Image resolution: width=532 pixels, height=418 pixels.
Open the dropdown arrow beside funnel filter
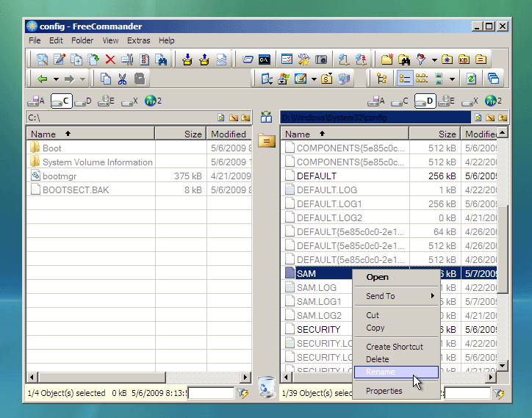coord(434,60)
